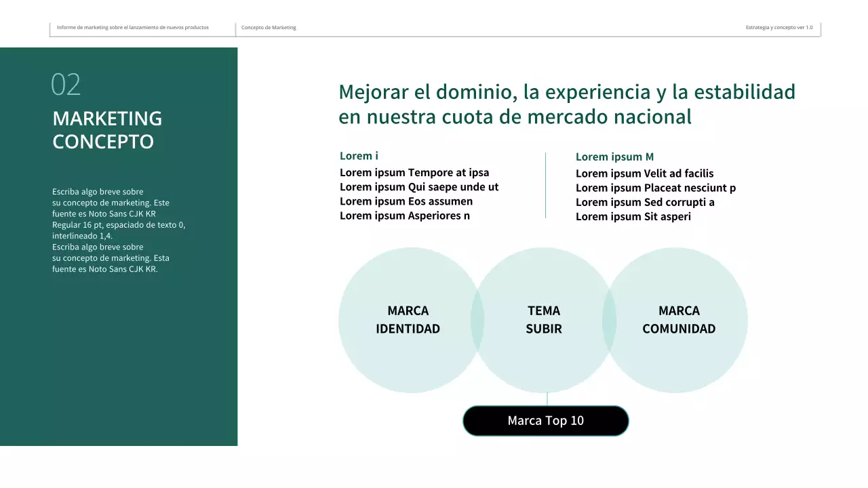This screenshot has height=488, width=868.
Task: Select the 'MARCA COMUNIDAD' circle
Action: (678, 319)
